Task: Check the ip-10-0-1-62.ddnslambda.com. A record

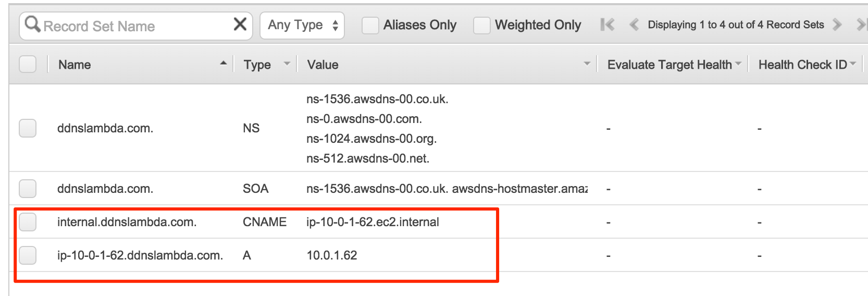Action: (x=28, y=255)
